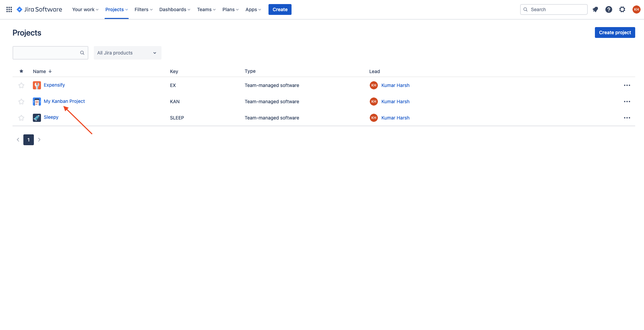Click the Jira Software logo
The image size is (644, 330).
click(x=39, y=9)
